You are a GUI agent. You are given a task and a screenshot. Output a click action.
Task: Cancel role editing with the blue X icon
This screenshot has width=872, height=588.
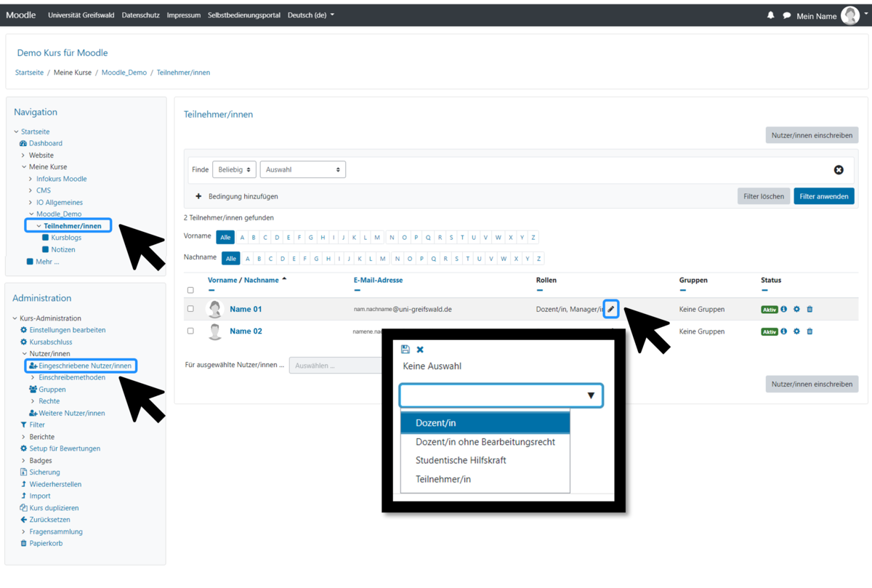point(420,350)
